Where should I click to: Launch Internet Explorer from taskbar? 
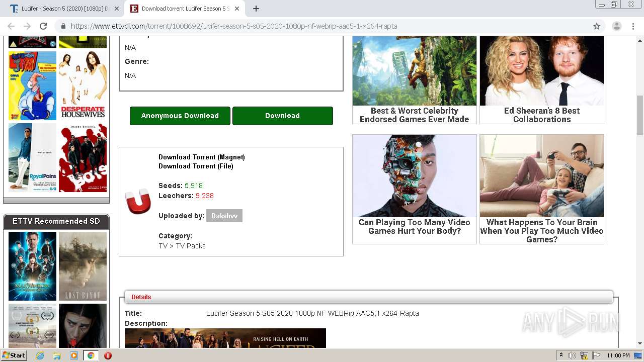(x=40, y=355)
